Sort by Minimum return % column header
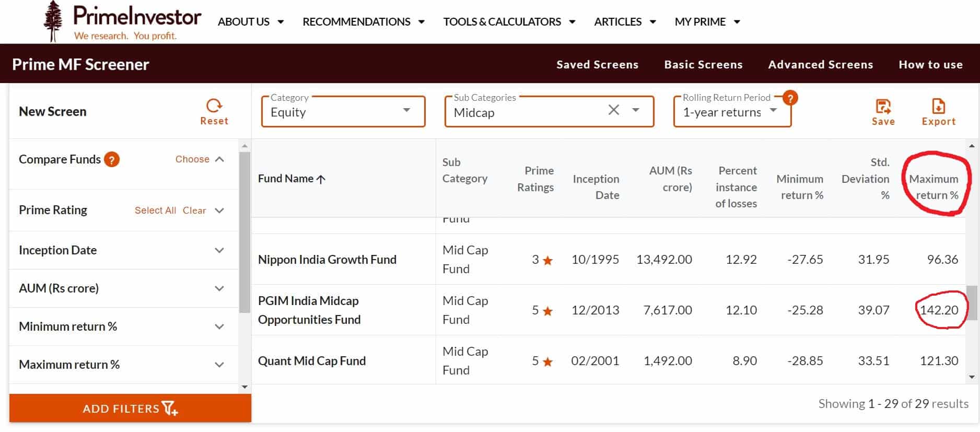 pos(800,187)
